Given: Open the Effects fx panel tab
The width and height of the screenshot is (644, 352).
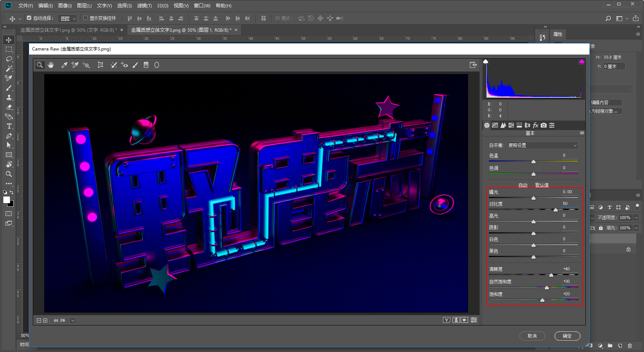Looking at the screenshot, I should [x=536, y=125].
